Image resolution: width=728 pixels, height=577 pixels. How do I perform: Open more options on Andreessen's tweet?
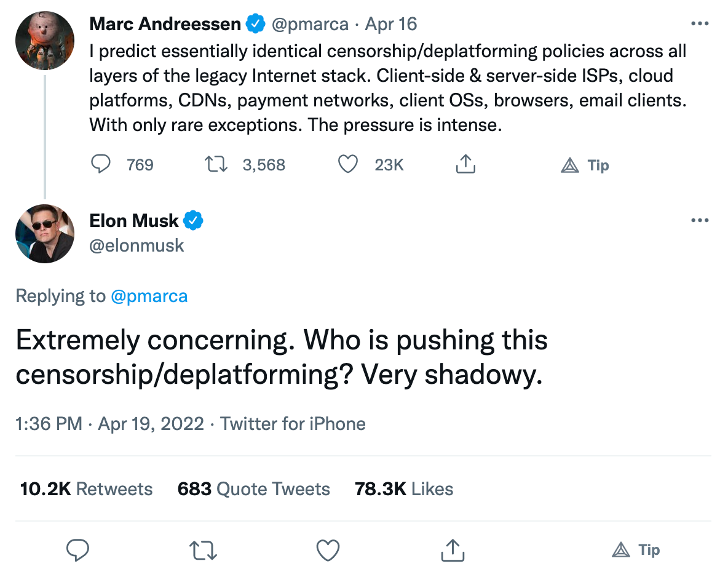point(700,24)
